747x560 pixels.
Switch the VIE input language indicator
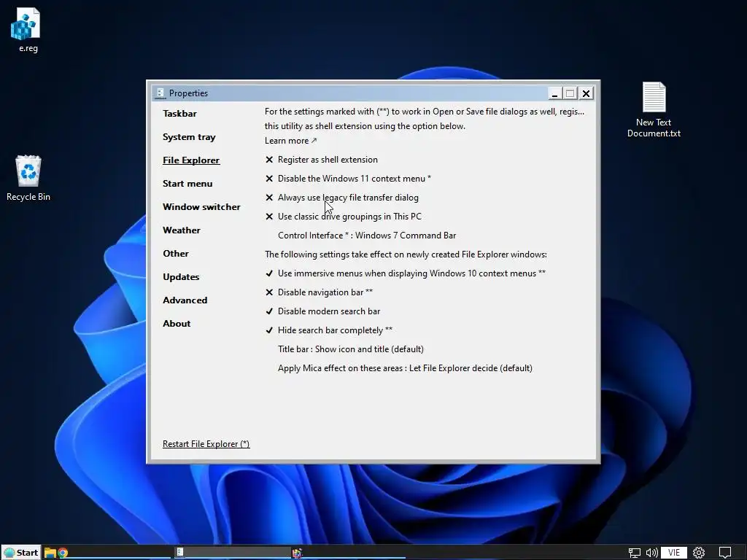click(x=673, y=553)
